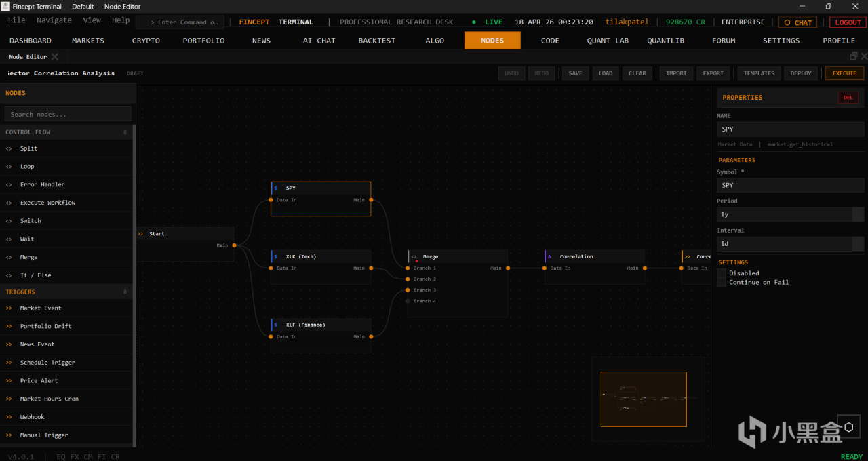868x461 pixels.
Task: Pick the Webhook trigger icon
Action: click(x=9, y=417)
